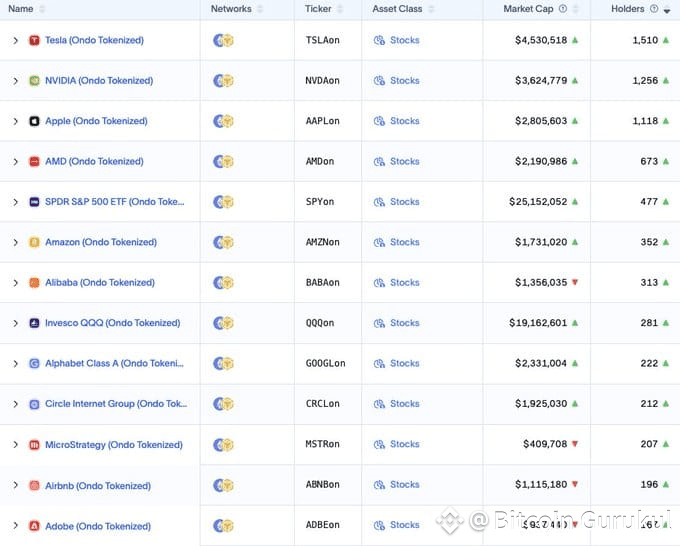Click the network icons in the AMD row
Screen dimensions: 680x546
pos(223,162)
